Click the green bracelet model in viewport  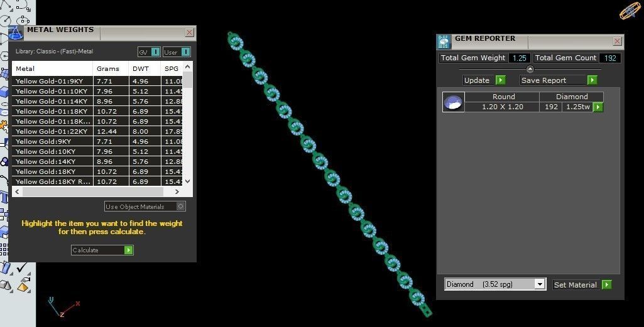[330, 176]
